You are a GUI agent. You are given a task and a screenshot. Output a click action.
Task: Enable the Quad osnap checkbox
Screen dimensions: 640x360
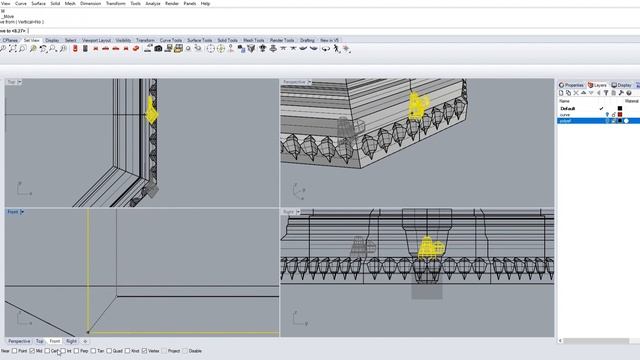[x=109, y=351]
